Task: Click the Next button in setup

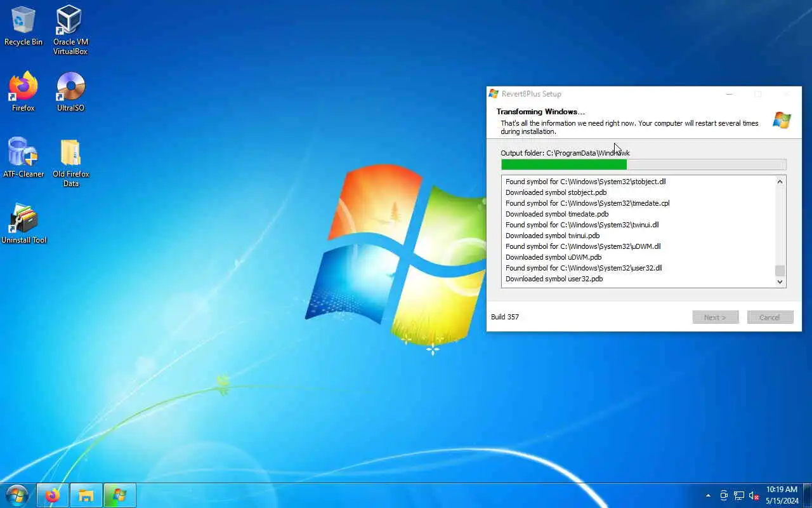Action: click(716, 317)
